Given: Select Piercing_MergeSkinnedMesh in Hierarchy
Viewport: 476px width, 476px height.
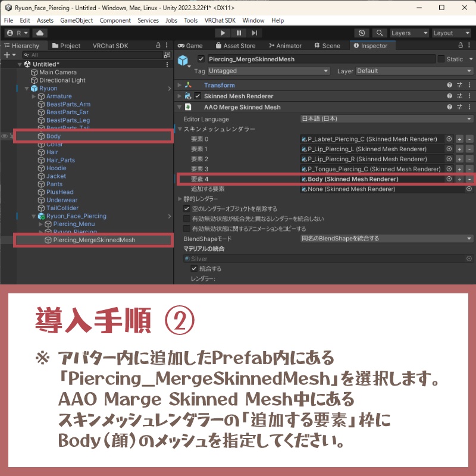Looking at the screenshot, I should 93,240.
